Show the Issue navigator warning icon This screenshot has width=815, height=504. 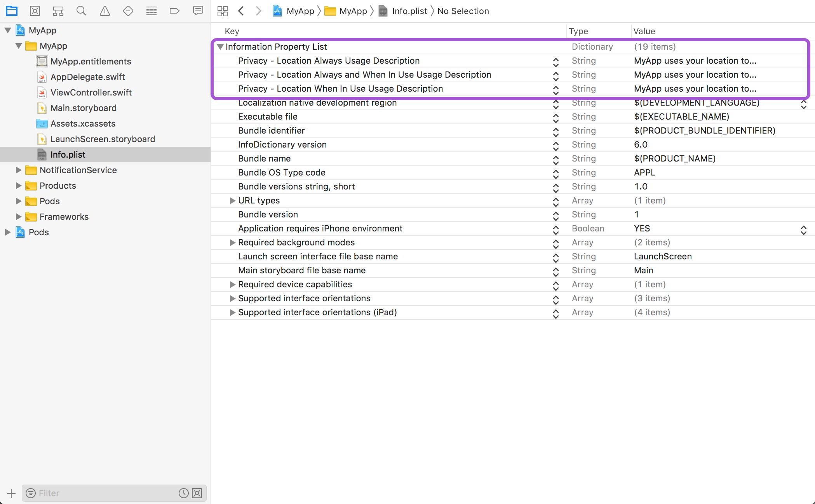point(105,11)
